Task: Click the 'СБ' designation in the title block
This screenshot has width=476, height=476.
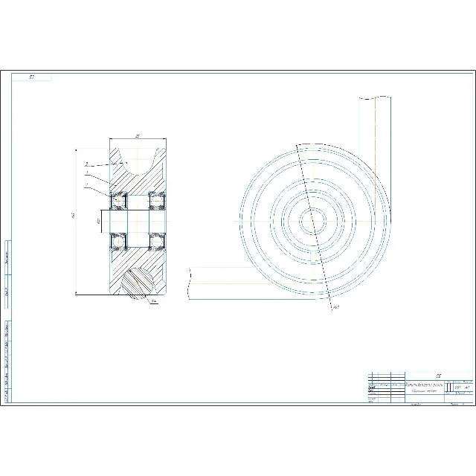Action: (438, 376)
